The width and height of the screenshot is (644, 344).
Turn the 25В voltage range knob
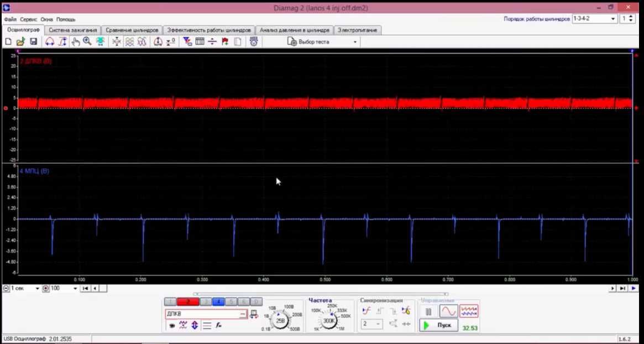(x=280, y=321)
